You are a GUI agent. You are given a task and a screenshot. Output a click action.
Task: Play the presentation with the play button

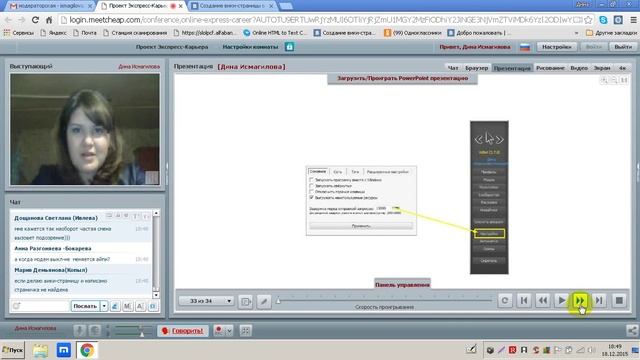click(562, 301)
